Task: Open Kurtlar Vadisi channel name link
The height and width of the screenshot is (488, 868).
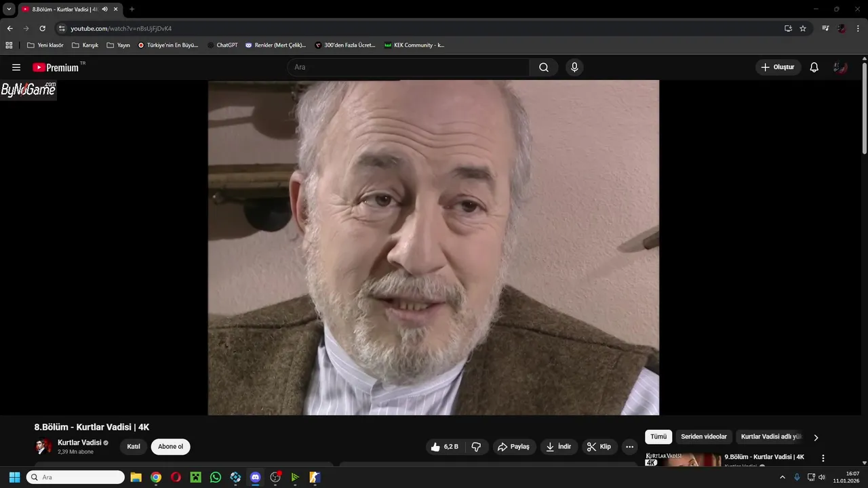Action: (x=79, y=443)
